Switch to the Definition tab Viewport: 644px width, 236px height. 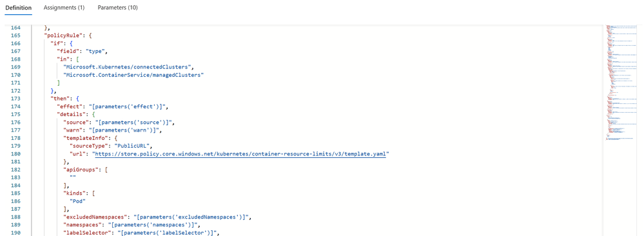(x=19, y=8)
